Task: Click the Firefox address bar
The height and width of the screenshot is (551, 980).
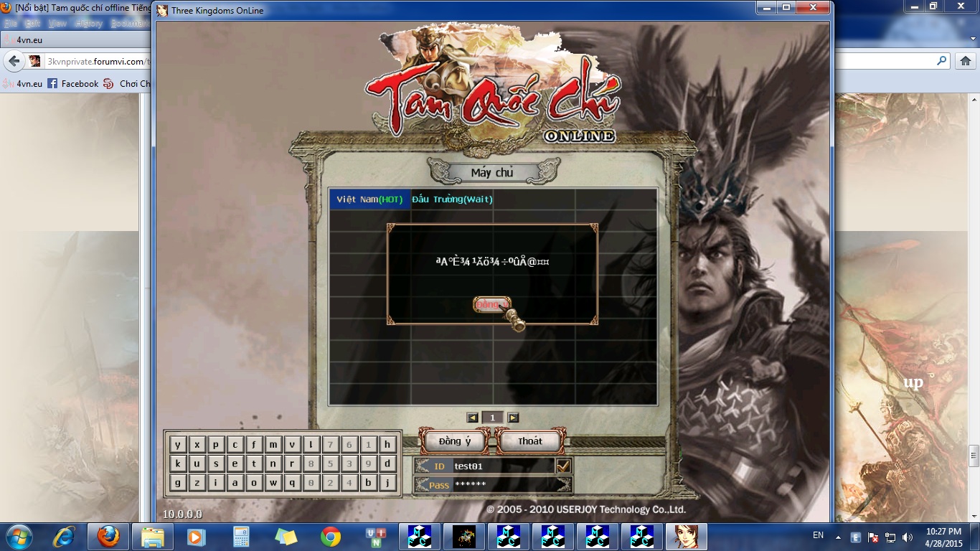Action: [x=97, y=62]
